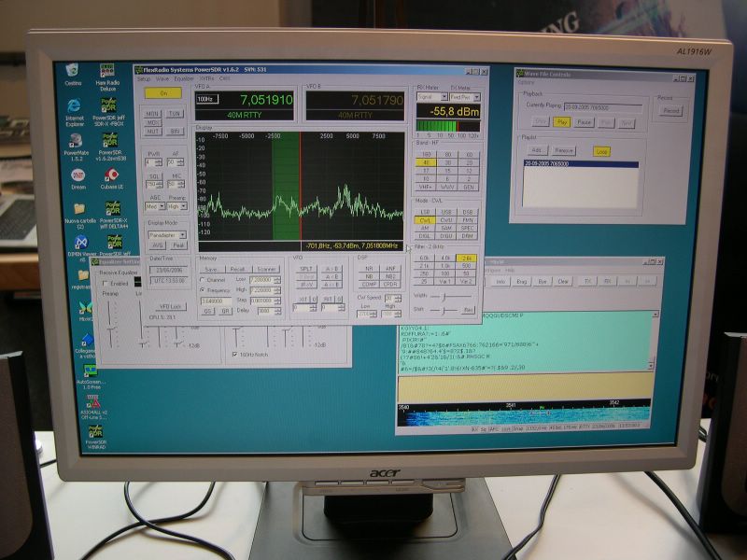This screenshot has height=560, width=747.
Task: Adjust the filter Width slider
Action: click(x=450, y=297)
